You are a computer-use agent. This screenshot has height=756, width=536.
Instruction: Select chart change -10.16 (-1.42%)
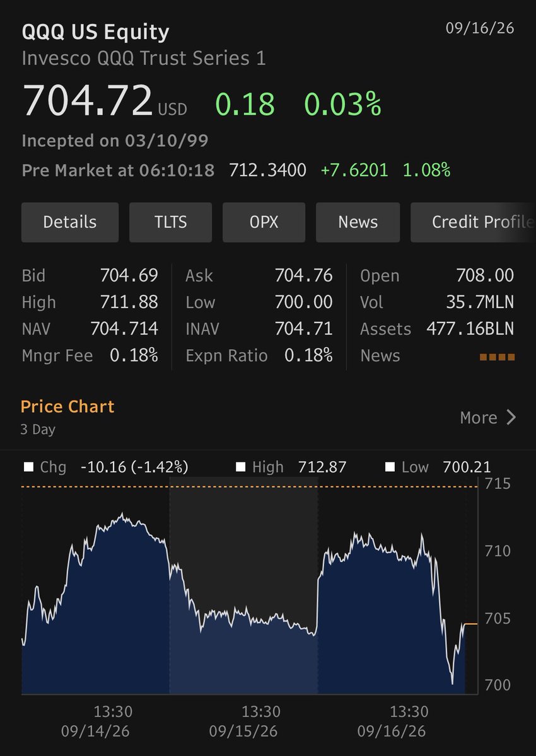pos(134,467)
